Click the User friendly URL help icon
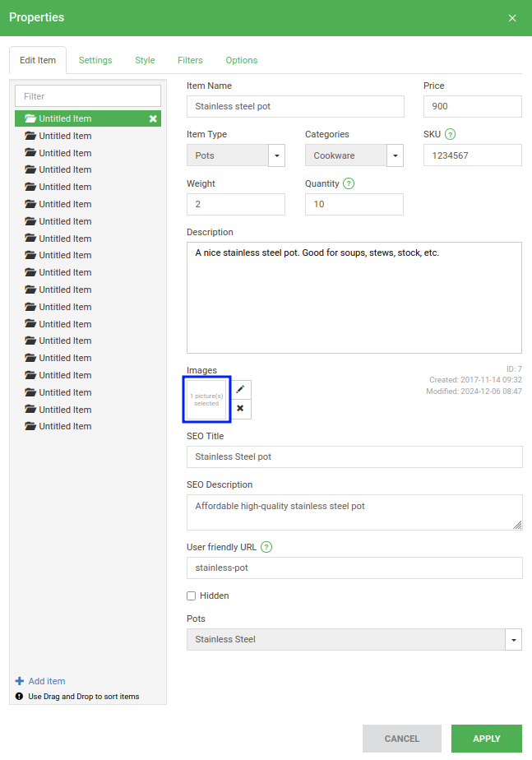532x760 pixels. tap(266, 547)
